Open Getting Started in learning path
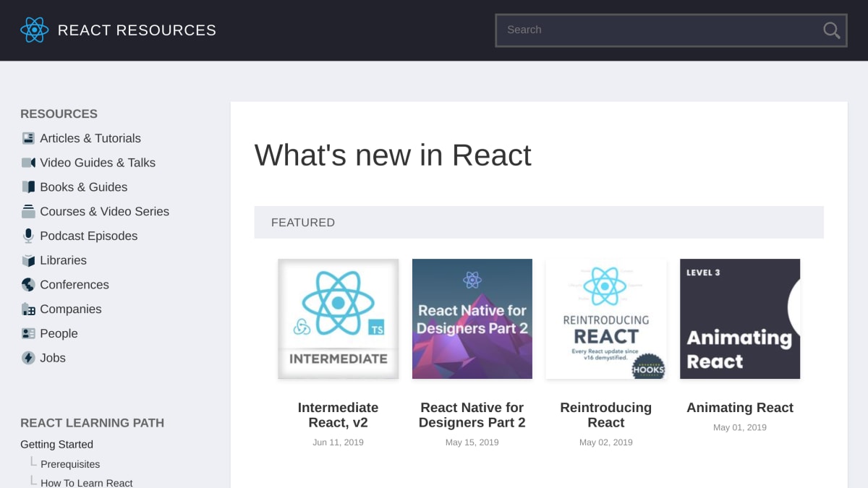This screenshot has height=488, width=868. [56, 445]
